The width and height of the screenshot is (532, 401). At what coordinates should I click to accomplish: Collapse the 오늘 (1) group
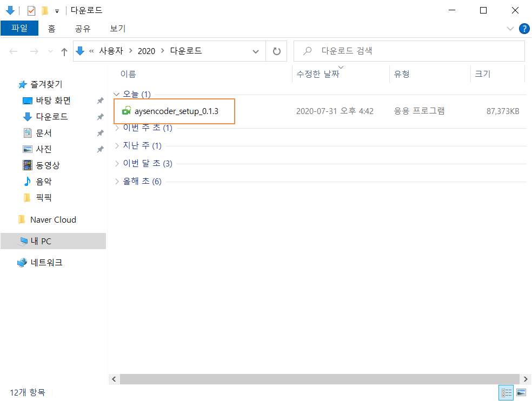(117, 95)
